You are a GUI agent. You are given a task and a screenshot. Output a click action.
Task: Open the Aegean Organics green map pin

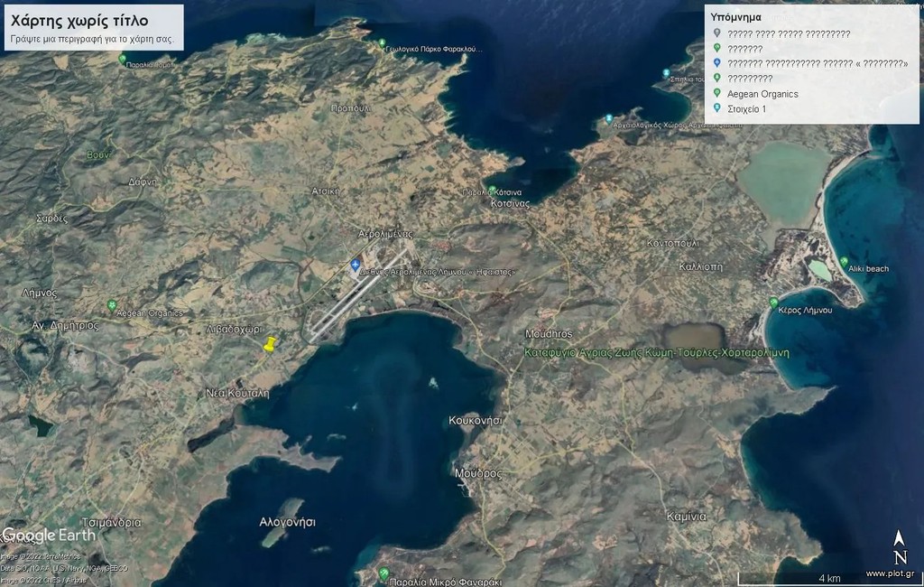112,305
